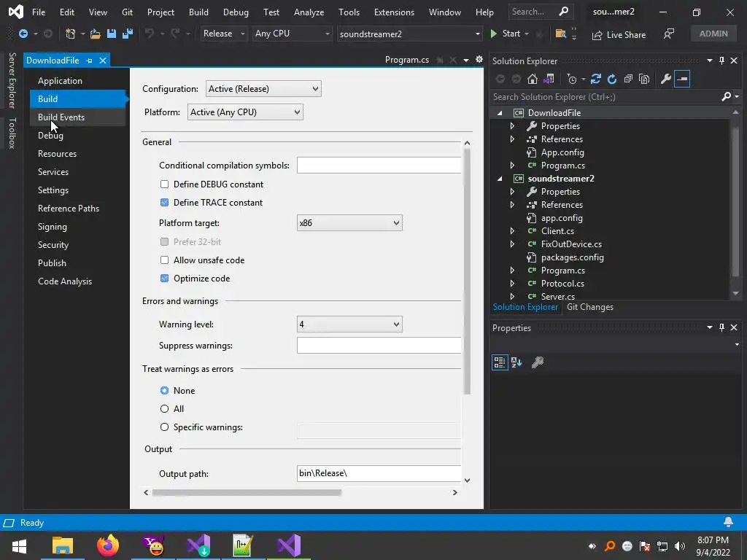Click the Save file toolbar icon
The width and height of the screenshot is (747, 560).
coord(112,34)
